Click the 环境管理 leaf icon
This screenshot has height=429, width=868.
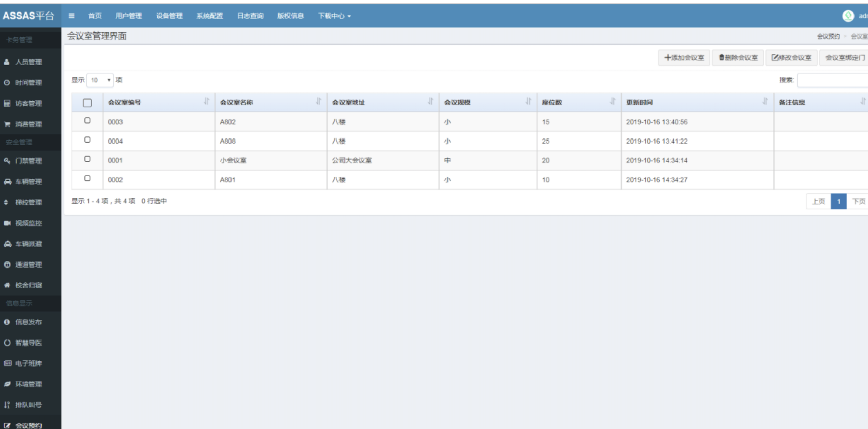[x=7, y=384]
